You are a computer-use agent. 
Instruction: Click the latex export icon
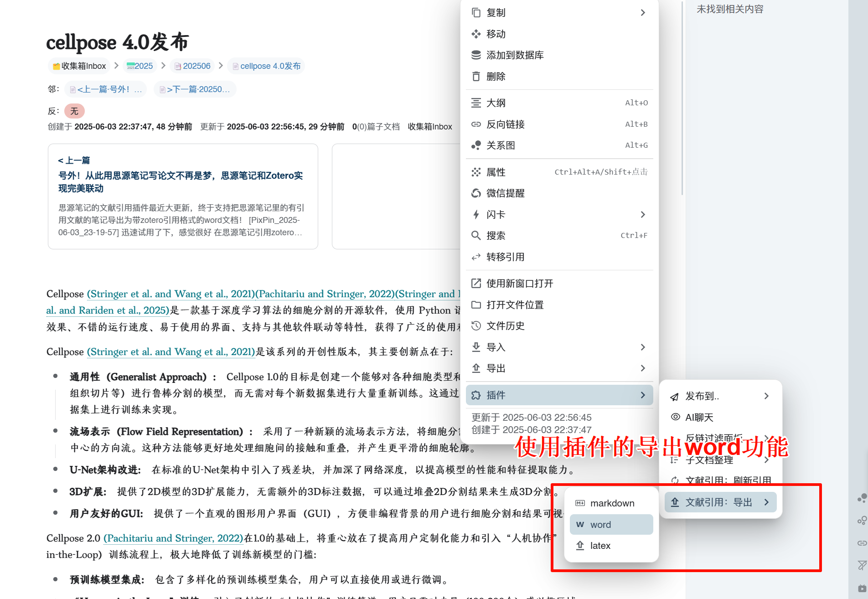tap(580, 546)
